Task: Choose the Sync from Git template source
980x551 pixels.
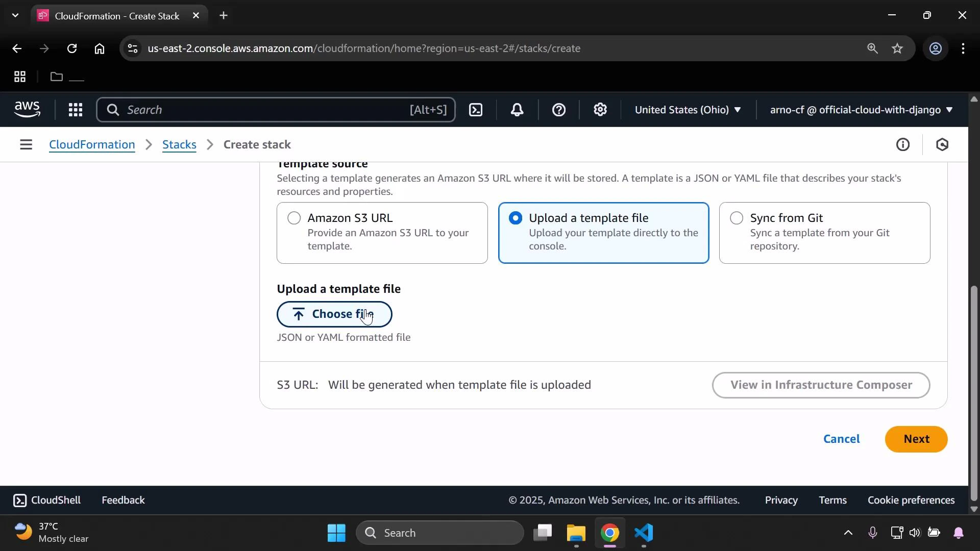Action: click(737, 218)
